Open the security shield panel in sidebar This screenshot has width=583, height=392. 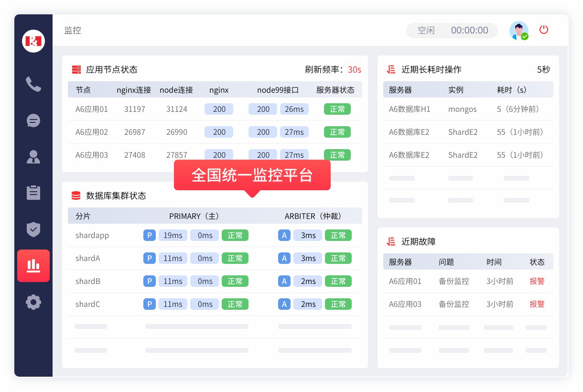point(33,229)
